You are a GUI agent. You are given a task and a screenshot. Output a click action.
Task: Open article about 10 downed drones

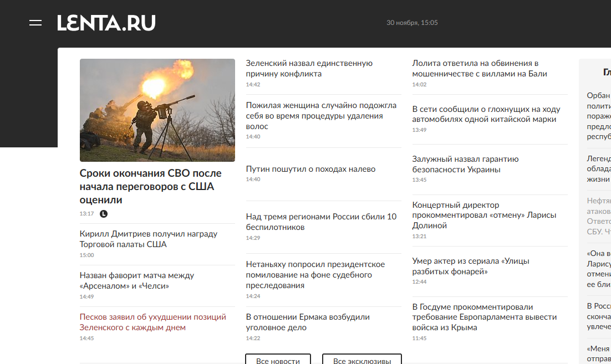pyautogui.click(x=321, y=222)
